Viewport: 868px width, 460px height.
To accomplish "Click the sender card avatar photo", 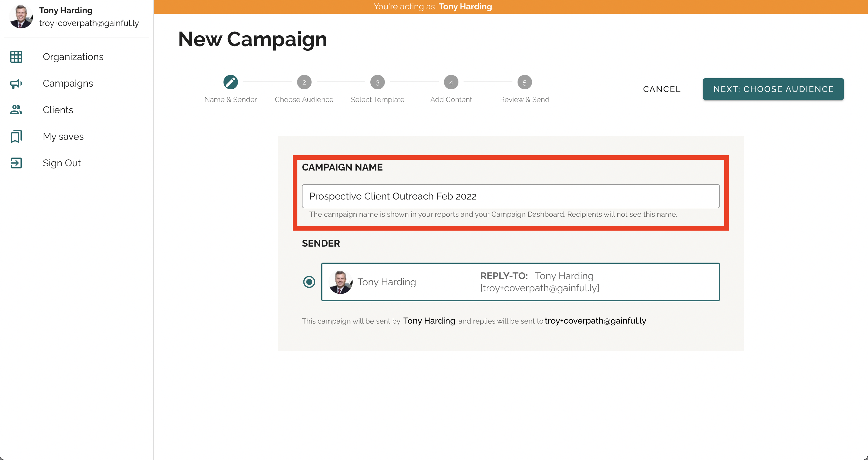I will [x=340, y=282].
